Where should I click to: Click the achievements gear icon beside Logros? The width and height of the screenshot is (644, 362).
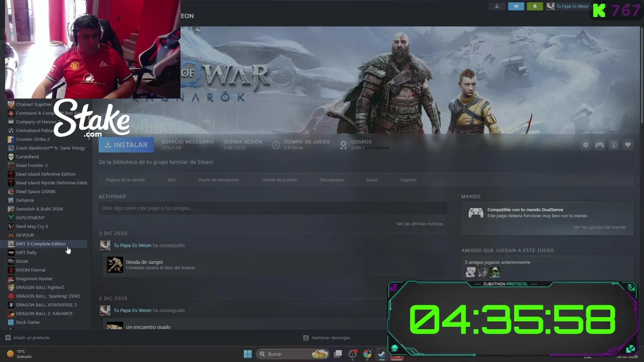pos(343,145)
